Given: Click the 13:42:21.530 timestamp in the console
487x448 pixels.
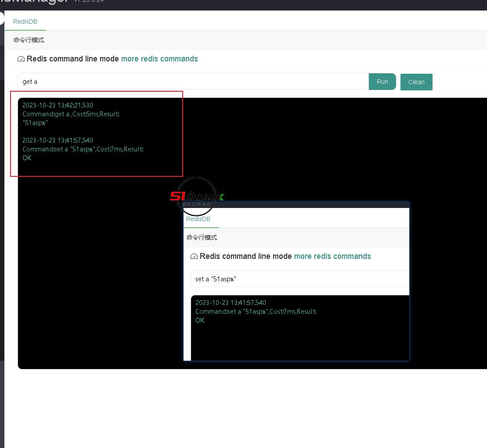Looking at the screenshot, I should pyautogui.click(x=58, y=105).
